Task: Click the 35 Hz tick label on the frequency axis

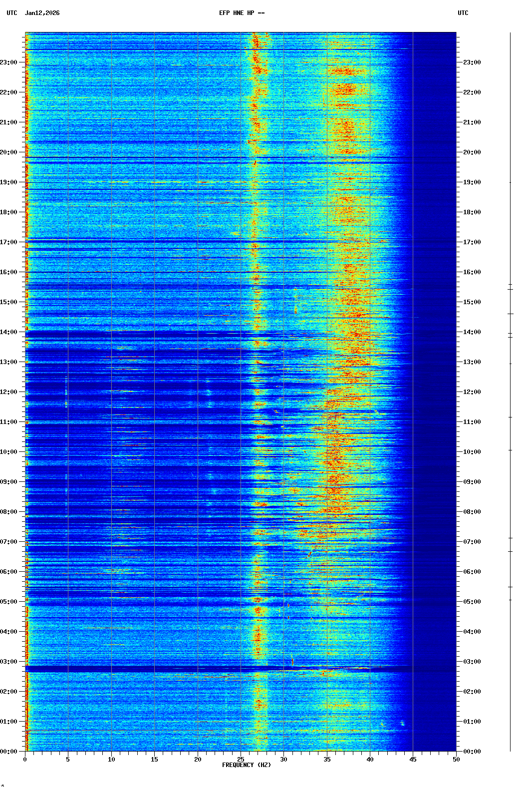Action: click(x=327, y=760)
